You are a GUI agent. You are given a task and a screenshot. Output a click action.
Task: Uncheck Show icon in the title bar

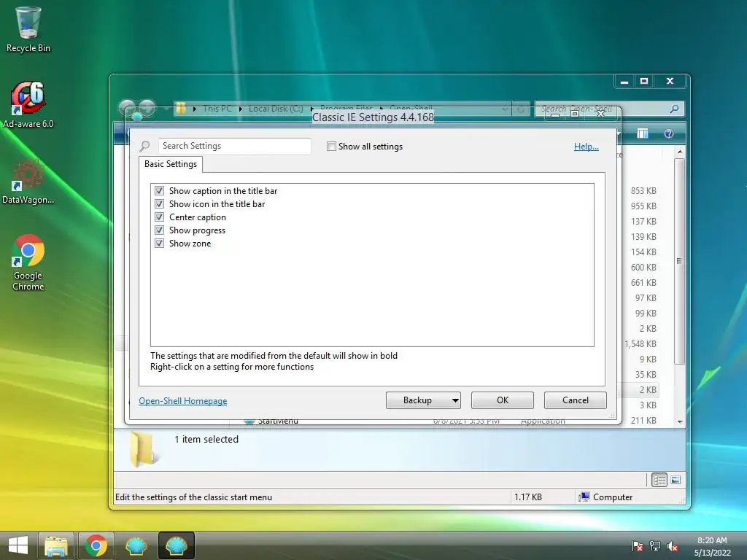tap(159, 204)
